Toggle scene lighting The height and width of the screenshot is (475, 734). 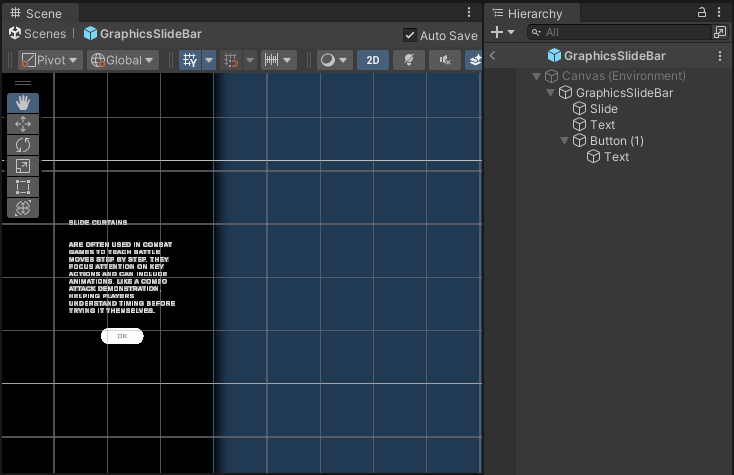pos(408,60)
